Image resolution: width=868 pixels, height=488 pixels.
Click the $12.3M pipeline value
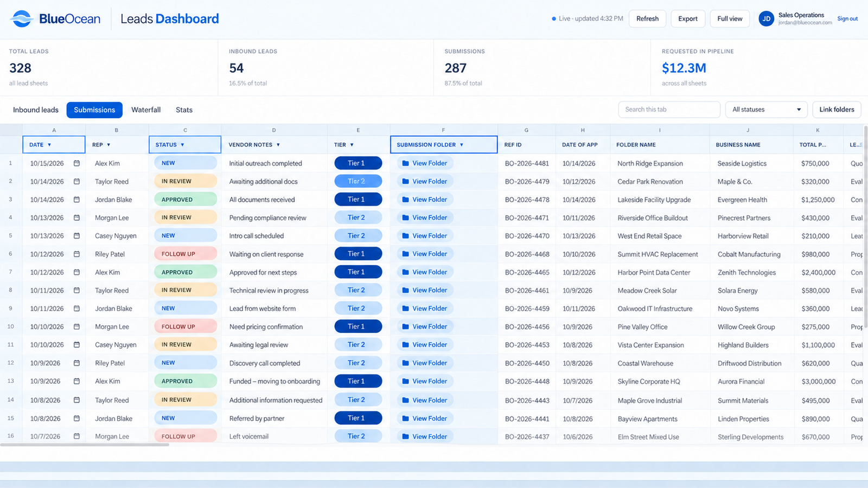pos(684,68)
